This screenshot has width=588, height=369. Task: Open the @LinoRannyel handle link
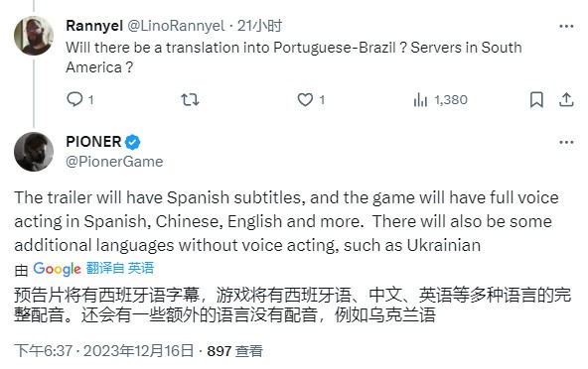[x=176, y=26]
